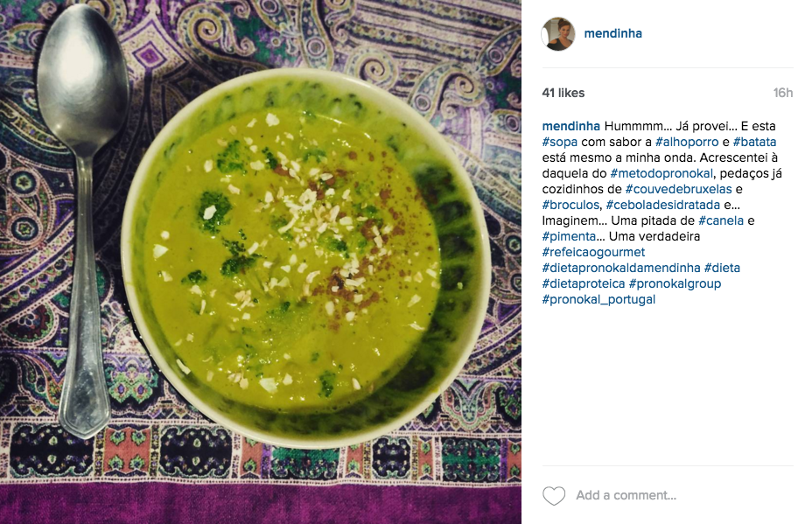
Task: Open mendinha's profile picture avatar
Action: (x=557, y=33)
